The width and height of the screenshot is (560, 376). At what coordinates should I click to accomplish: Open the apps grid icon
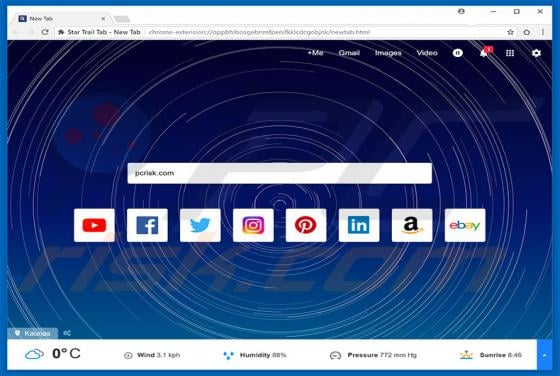click(510, 53)
